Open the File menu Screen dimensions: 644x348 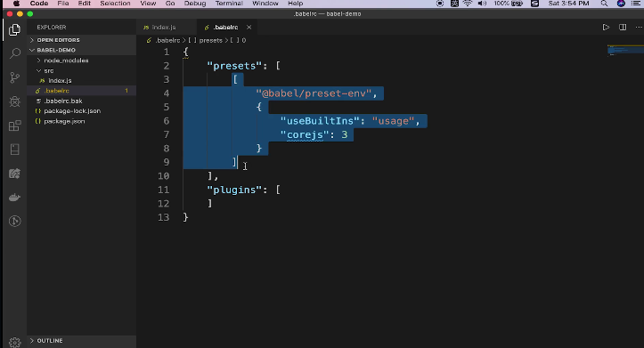coord(63,4)
